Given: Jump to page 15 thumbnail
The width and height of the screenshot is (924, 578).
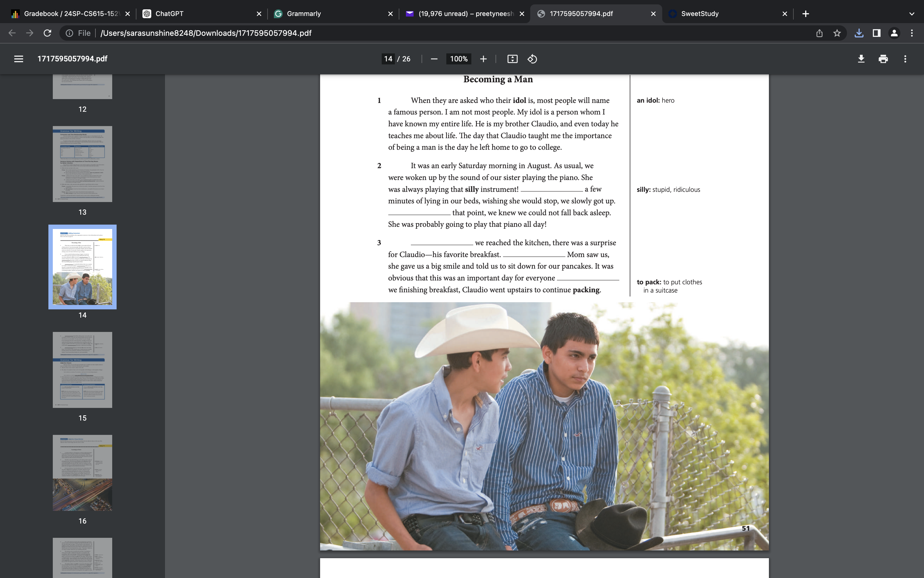Looking at the screenshot, I should [82, 370].
